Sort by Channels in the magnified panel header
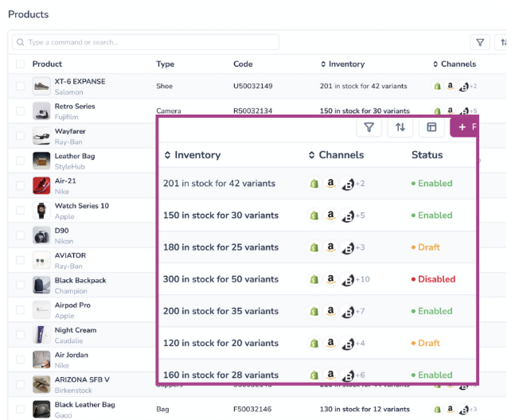This screenshot has width=515, height=420. pos(336,155)
